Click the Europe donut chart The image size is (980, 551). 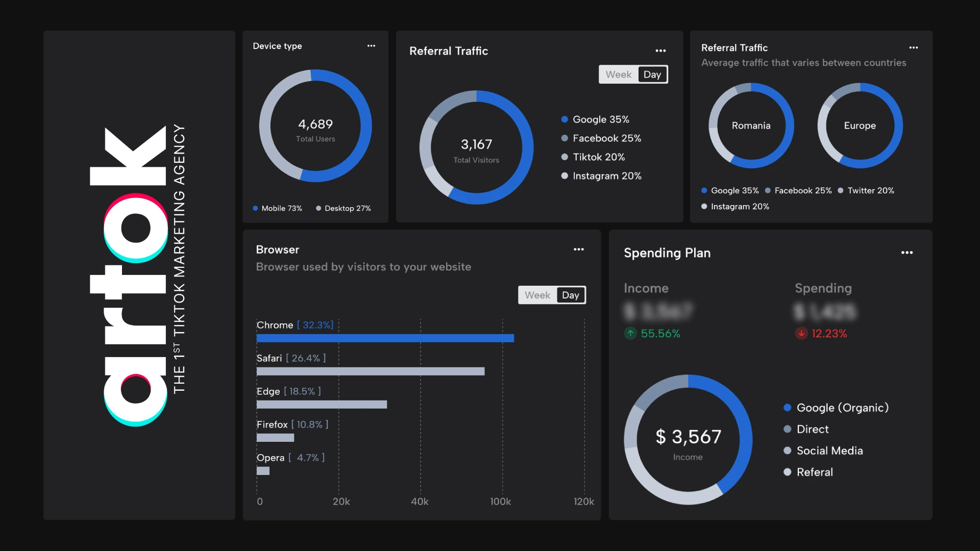(860, 126)
